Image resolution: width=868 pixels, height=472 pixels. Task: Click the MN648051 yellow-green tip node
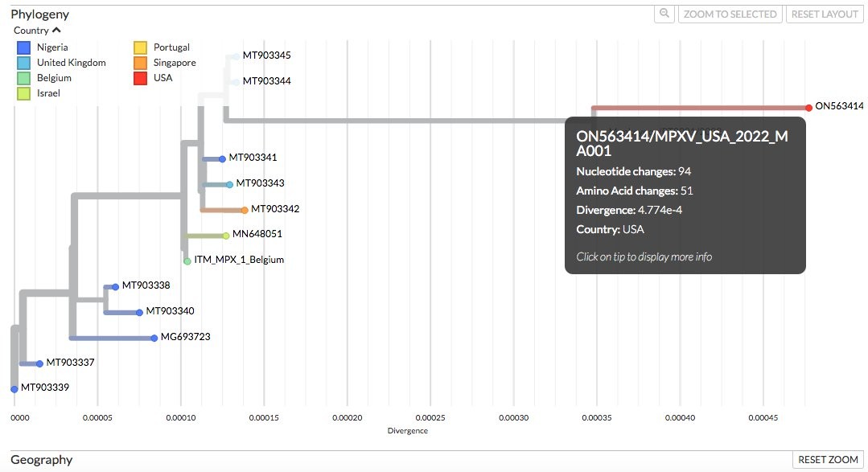coord(226,235)
